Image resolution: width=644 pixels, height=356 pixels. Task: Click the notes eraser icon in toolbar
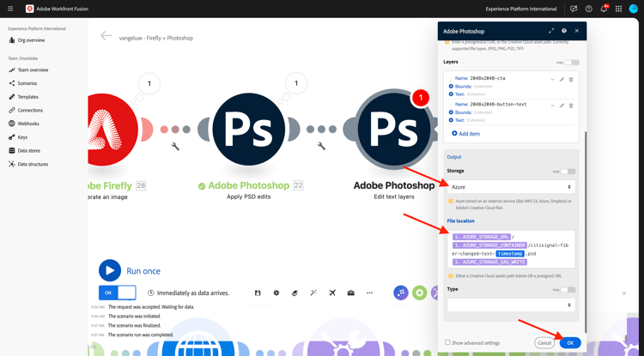[x=295, y=293]
